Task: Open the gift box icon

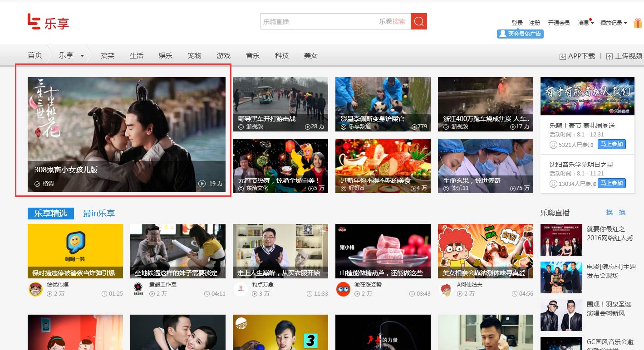Action: tap(638, 23)
